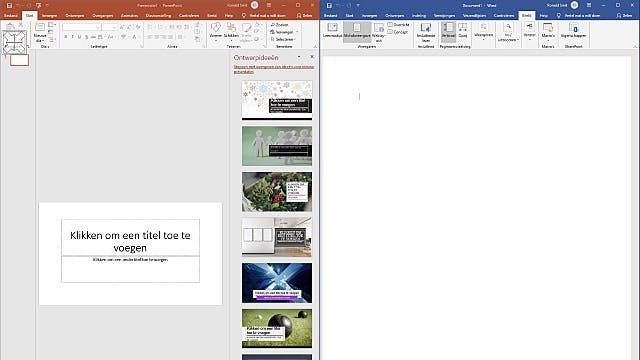The image size is (640, 360).
Task: Collapse the PowerPoint ribbon
Action: tap(315, 47)
